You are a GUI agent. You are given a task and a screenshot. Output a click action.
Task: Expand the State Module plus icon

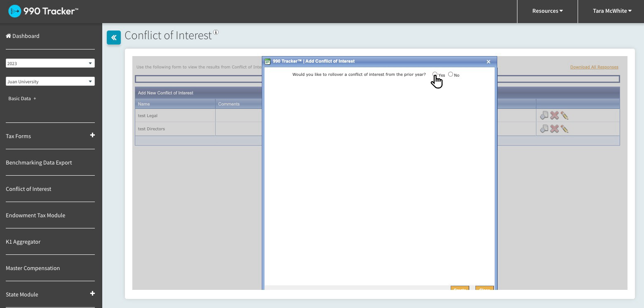coord(92,294)
